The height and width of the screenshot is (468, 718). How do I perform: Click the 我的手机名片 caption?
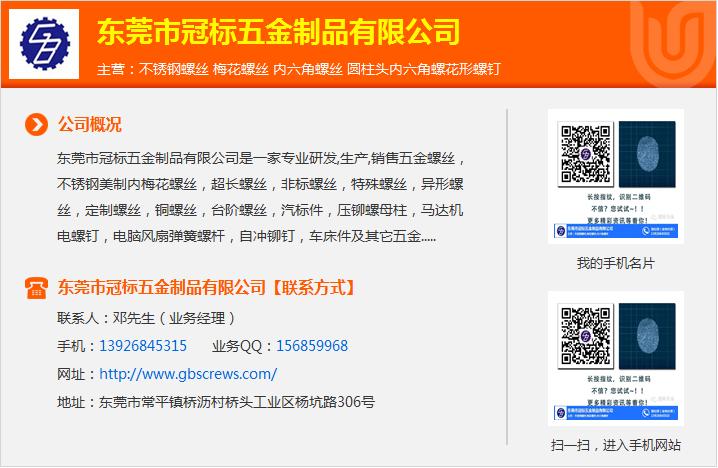615,264
